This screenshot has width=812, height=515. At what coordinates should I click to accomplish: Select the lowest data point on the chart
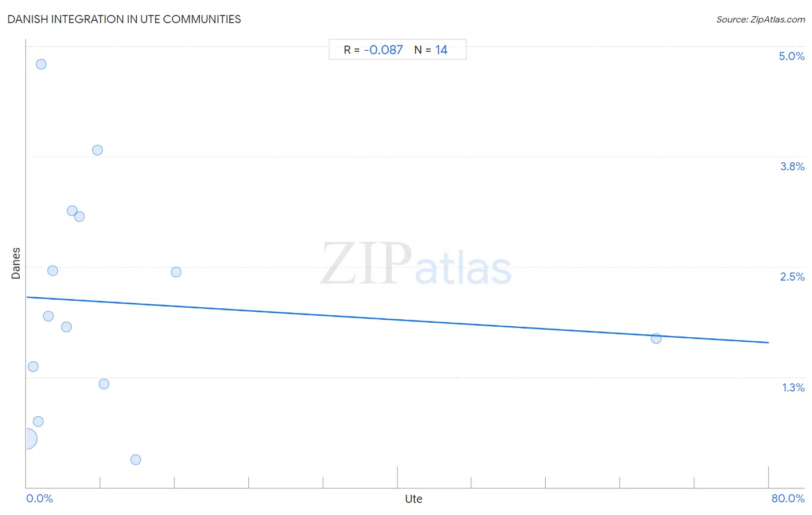[x=136, y=460]
